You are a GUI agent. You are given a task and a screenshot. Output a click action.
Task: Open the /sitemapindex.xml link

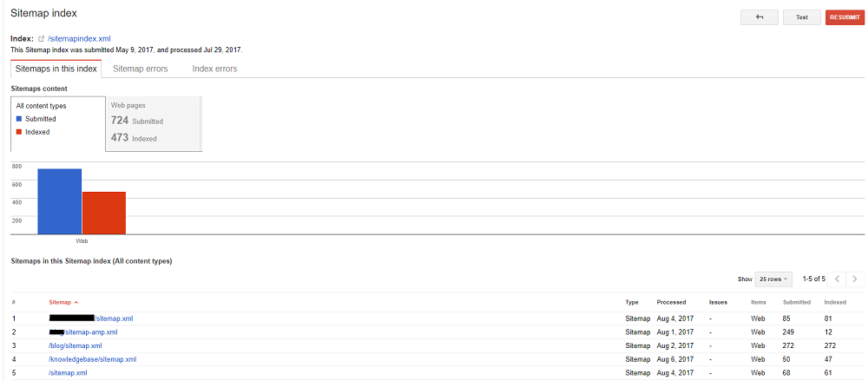click(x=78, y=39)
